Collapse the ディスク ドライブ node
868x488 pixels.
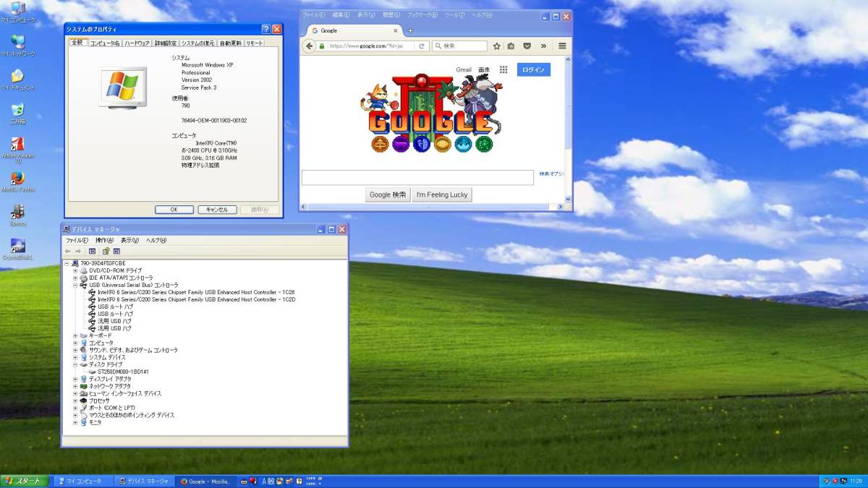tap(75, 364)
